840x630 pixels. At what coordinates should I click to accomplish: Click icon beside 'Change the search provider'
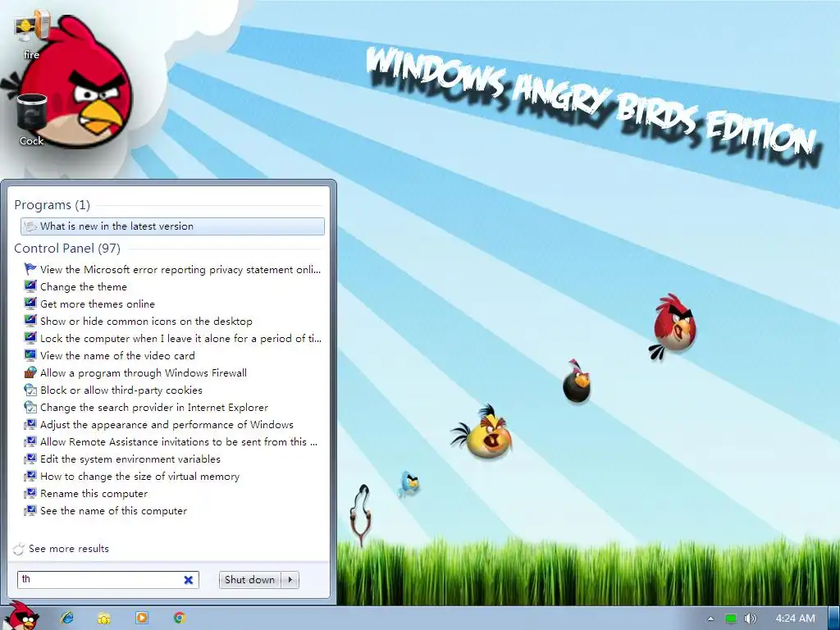coord(30,407)
